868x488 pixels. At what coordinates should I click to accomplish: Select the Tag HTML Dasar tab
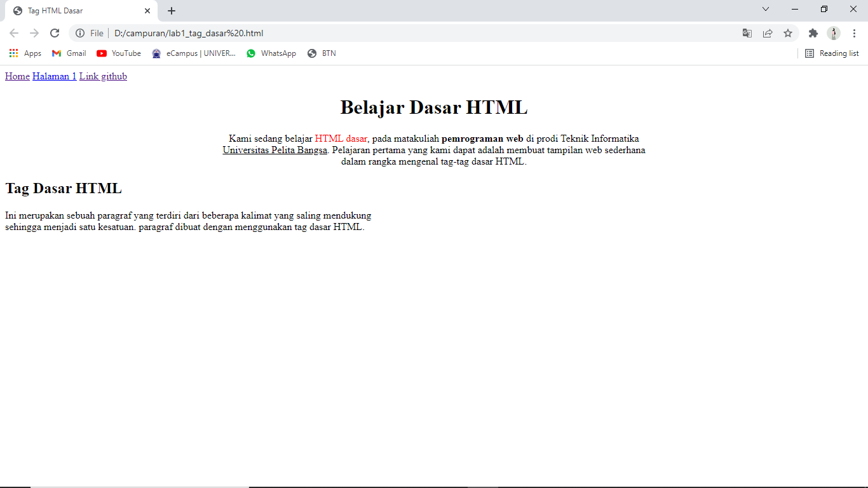(x=81, y=11)
